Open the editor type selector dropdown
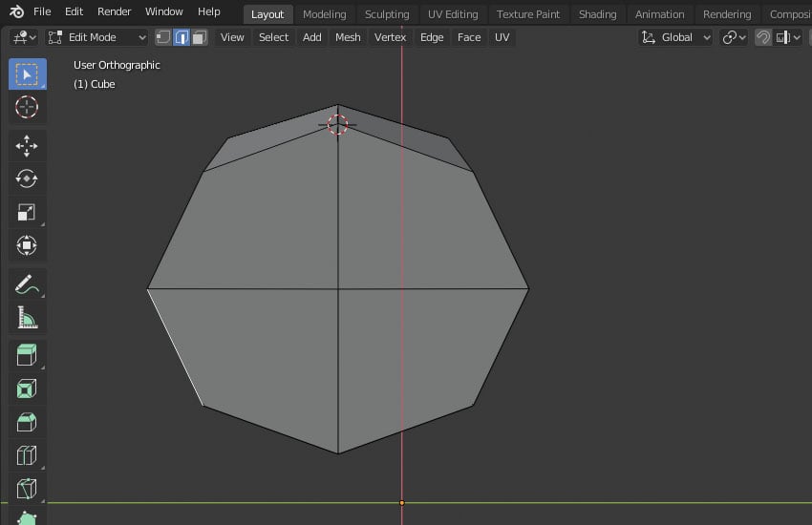Screen dimensions: 812x525 pos(24,37)
